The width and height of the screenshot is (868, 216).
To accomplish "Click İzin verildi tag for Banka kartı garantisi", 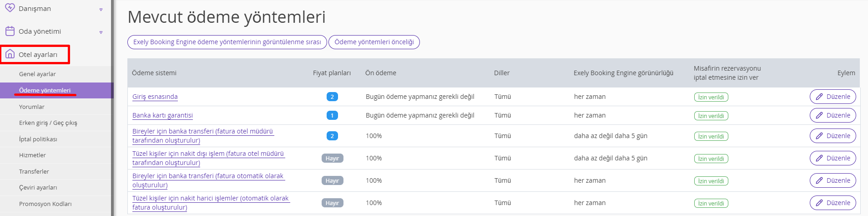I will [711, 116].
